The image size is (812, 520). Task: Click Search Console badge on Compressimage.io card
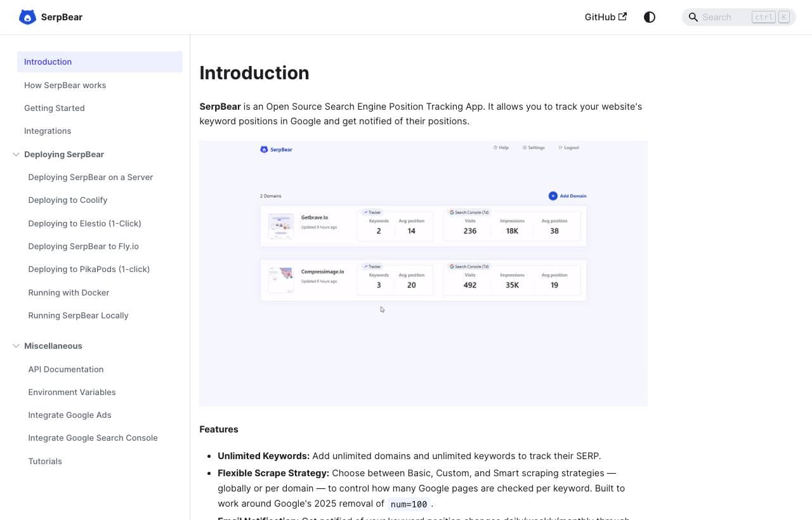coord(469,266)
